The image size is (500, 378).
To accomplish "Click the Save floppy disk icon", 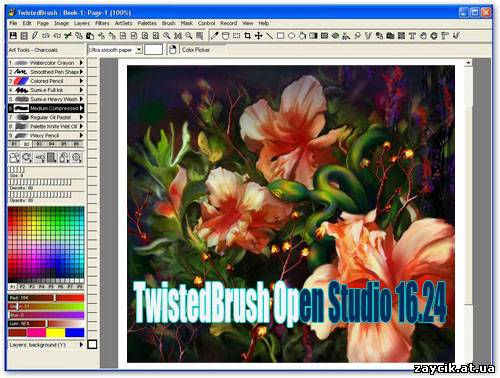I will pos(13,35).
